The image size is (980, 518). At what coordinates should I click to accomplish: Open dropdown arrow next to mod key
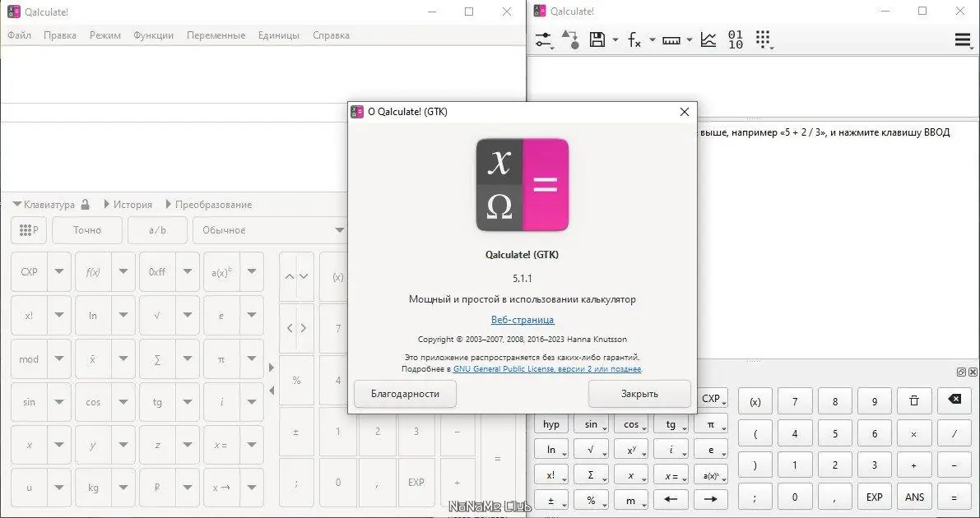coord(58,359)
